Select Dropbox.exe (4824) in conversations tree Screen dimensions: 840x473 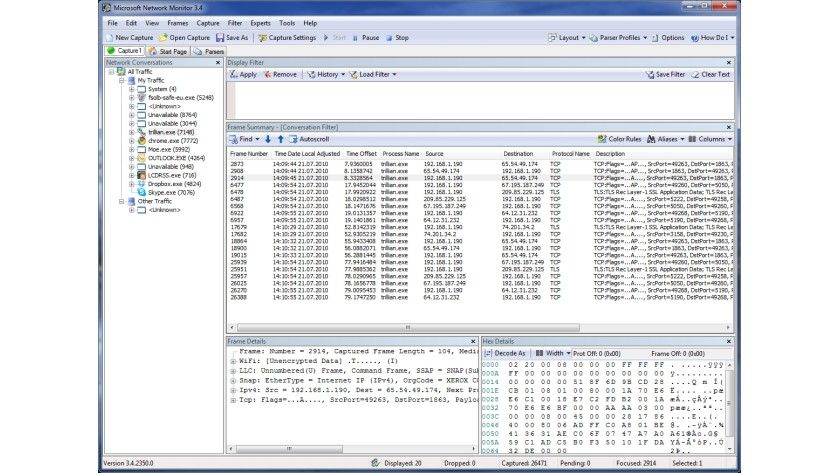[x=175, y=184]
